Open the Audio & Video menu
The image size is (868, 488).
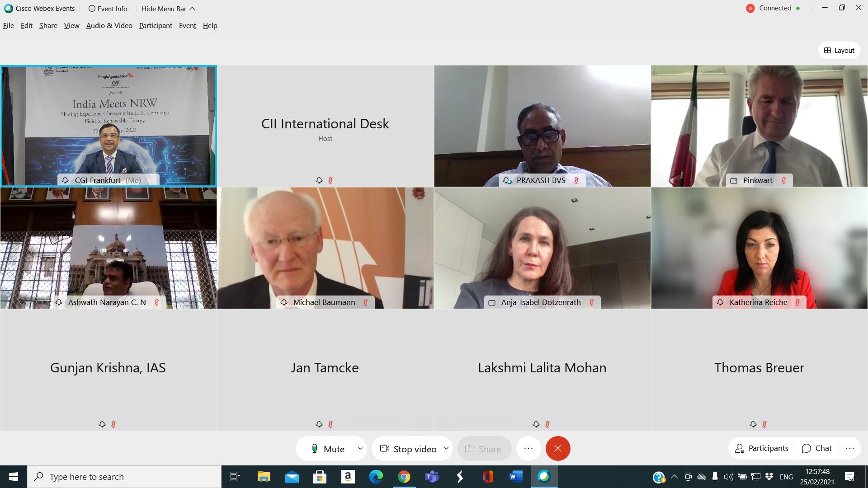(x=109, y=26)
